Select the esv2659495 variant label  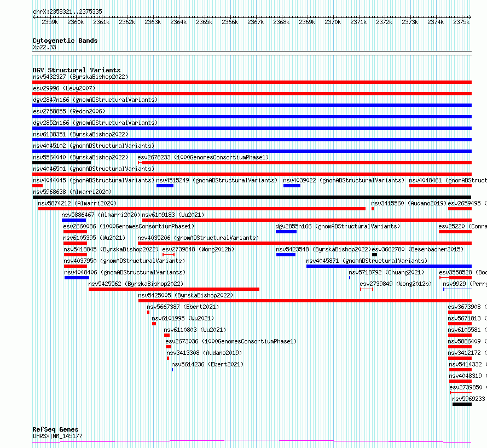tap(467, 203)
